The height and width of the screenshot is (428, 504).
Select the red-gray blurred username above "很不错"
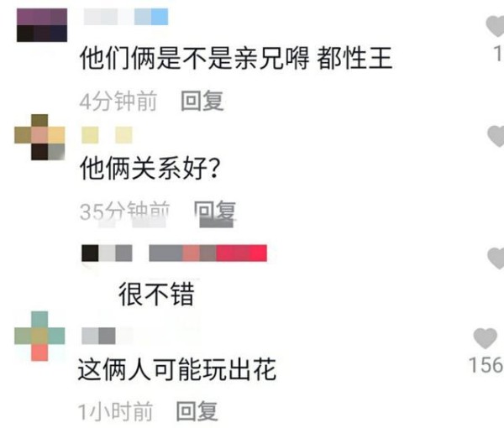pos(174,253)
